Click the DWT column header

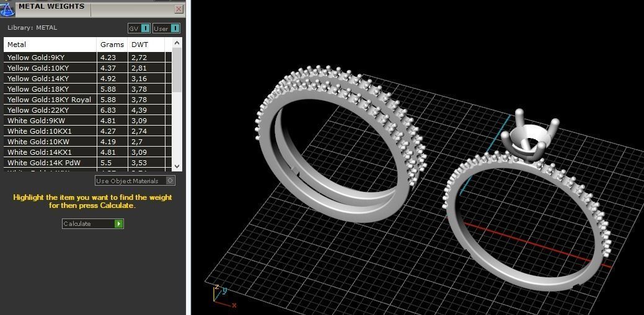tap(146, 45)
